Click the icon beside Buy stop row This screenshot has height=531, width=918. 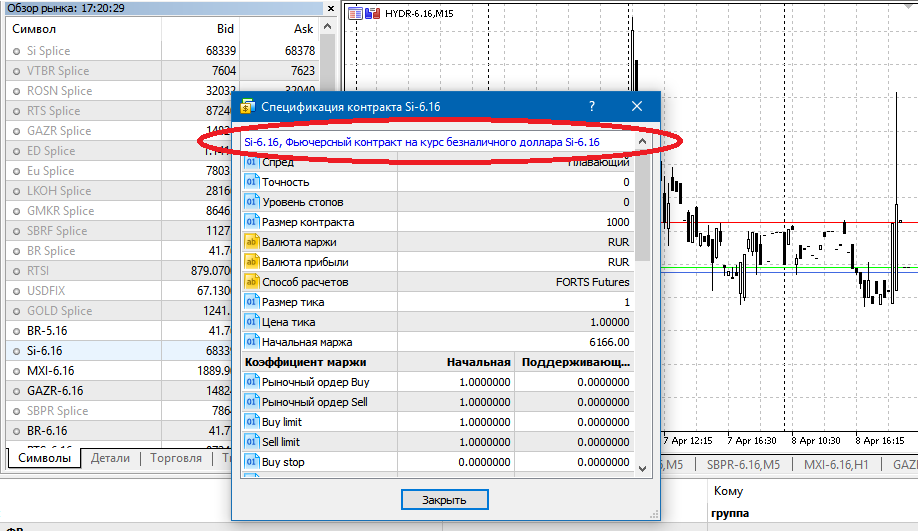click(x=252, y=462)
